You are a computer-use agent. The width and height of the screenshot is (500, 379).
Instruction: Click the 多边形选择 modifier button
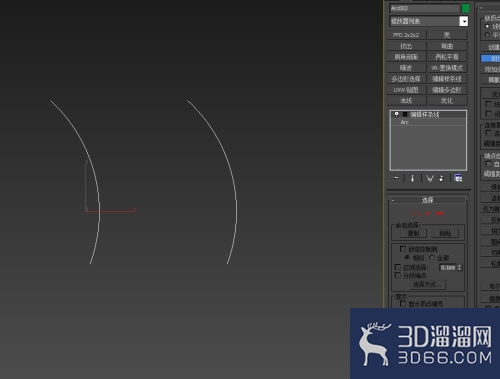[x=406, y=79]
